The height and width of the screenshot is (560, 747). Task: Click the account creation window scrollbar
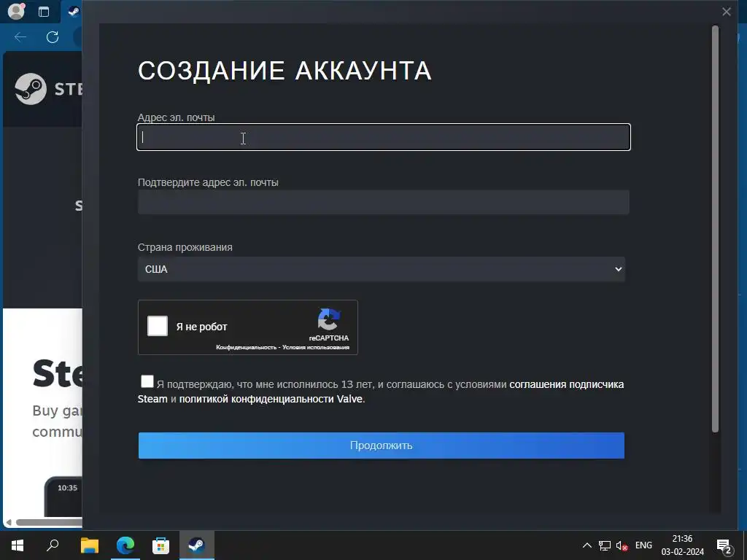tap(715, 228)
